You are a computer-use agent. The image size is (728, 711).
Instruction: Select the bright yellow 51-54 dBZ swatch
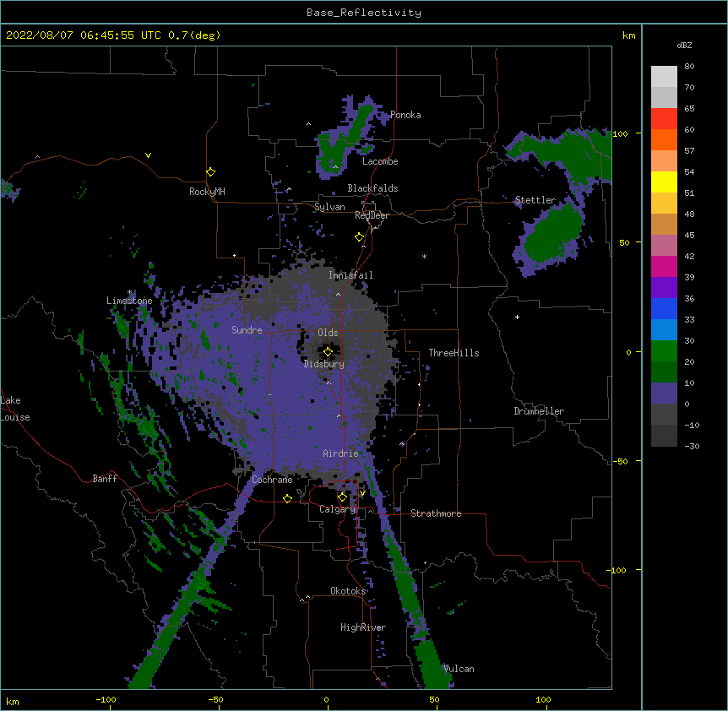(x=664, y=182)
